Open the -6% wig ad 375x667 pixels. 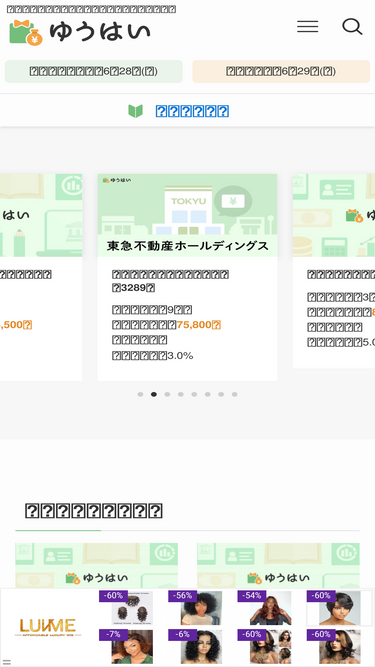195,647
